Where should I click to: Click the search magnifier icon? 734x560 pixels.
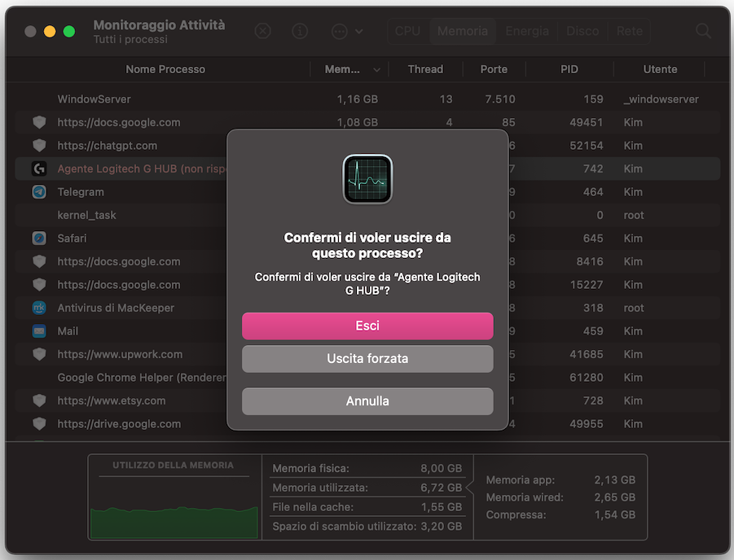click(702, 31)
